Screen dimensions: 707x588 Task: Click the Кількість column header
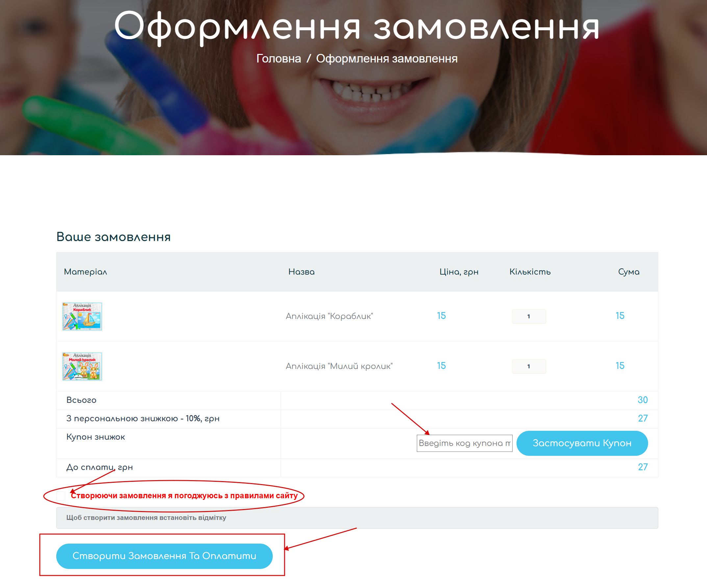530,272
